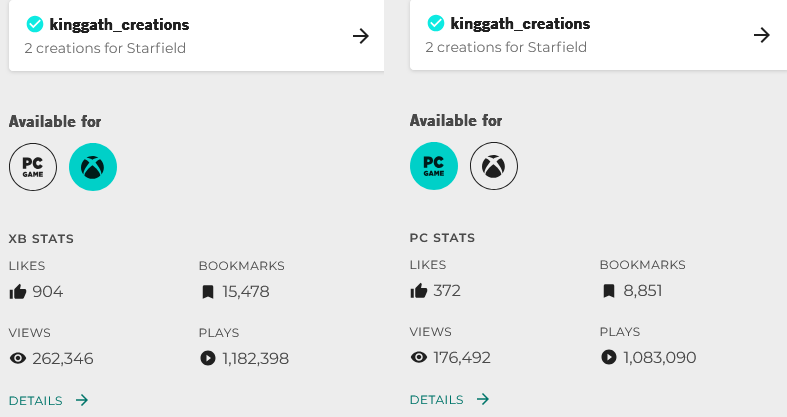787x417 pixels.
Task: Select the PC Game platform in left panel
Action: (33, 167)
